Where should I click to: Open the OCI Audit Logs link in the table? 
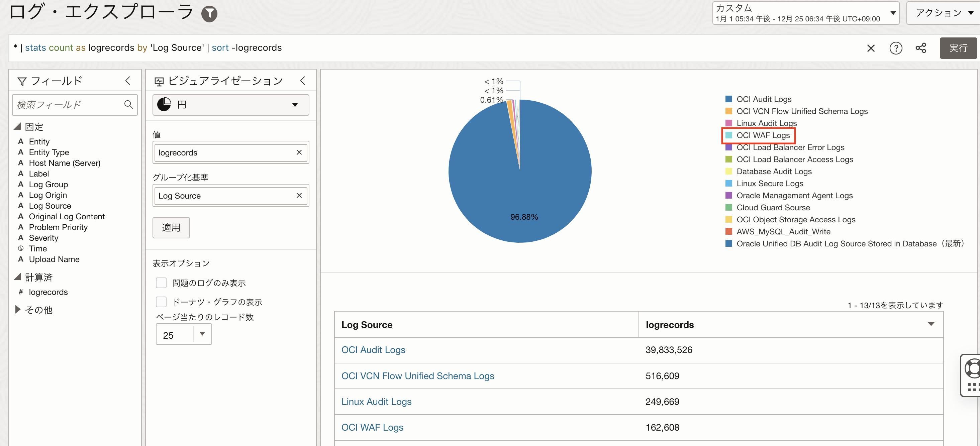[x=373, y=350]
